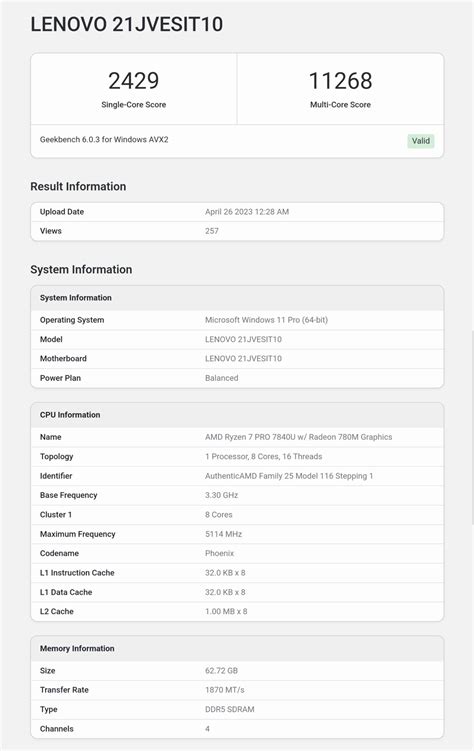This screenshot has width=474, height=751.
Task: Click the L1 Instruction Cache label
Action: pos(77,573)
